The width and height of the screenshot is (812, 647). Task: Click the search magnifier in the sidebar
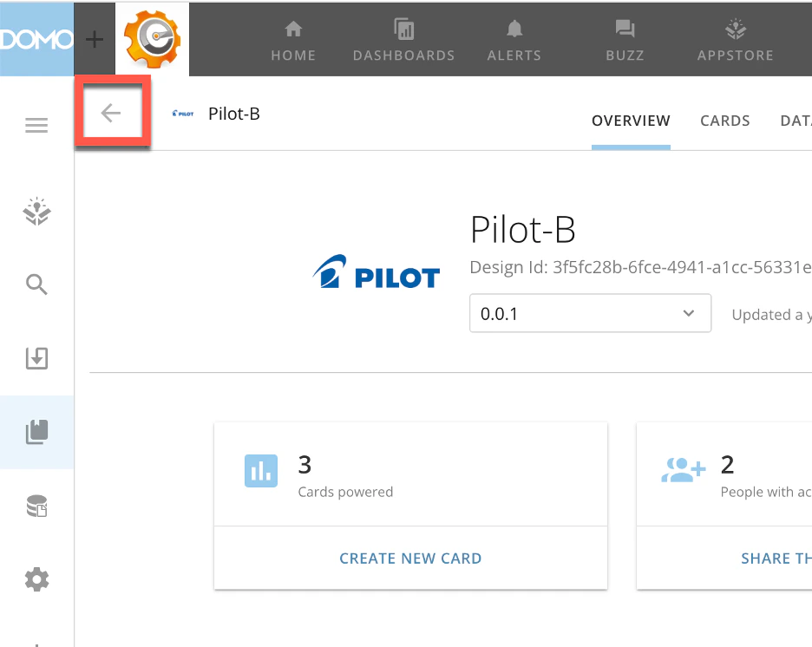(36, 284)
